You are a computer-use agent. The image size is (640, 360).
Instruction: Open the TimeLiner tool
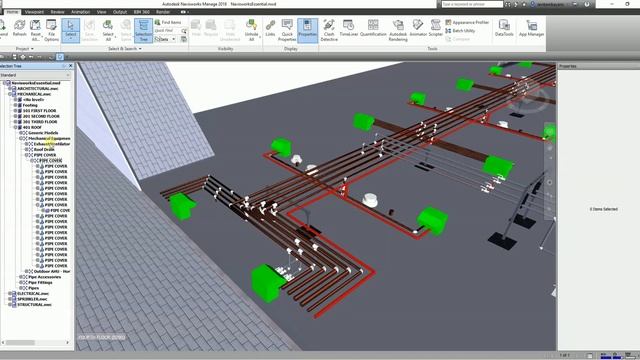tap(349, 28)
